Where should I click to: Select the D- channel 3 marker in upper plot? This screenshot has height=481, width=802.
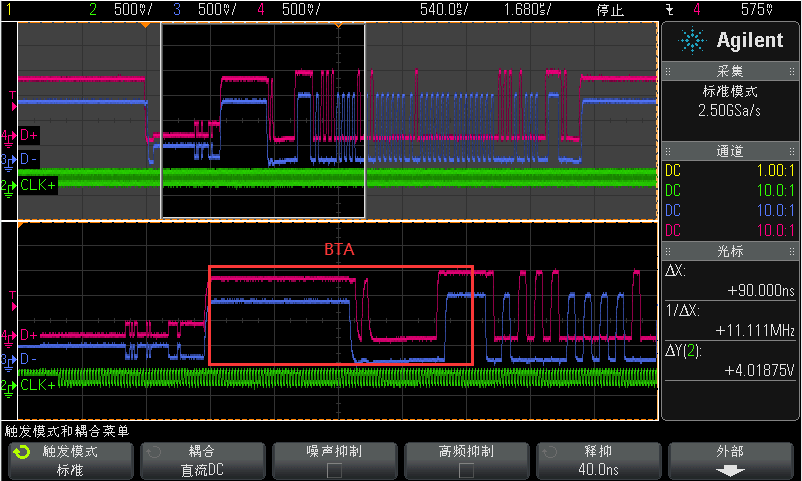click(10, 159)
